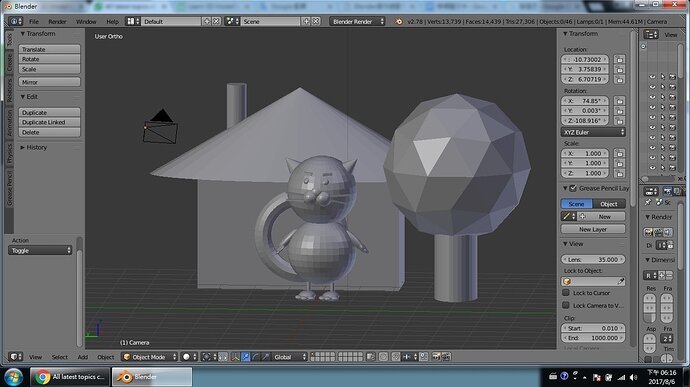The image size is (690, 387).
Task: Click the render still image icon in Render panel
Action: (x=648, y=232)
